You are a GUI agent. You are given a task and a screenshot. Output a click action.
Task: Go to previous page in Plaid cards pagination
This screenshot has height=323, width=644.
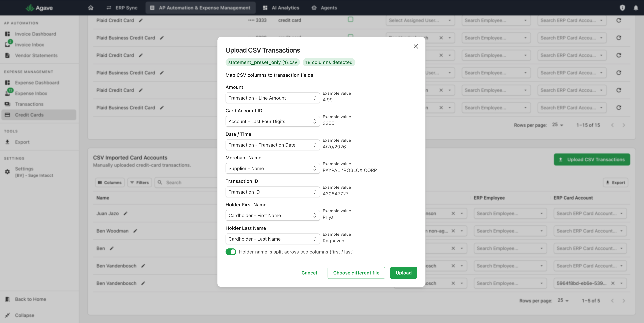tap(612, 125)
